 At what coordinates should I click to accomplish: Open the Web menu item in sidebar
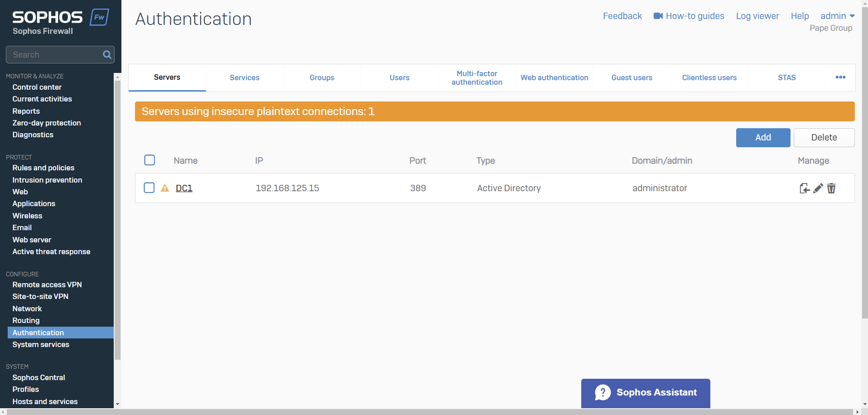click(x=20, y=192)
